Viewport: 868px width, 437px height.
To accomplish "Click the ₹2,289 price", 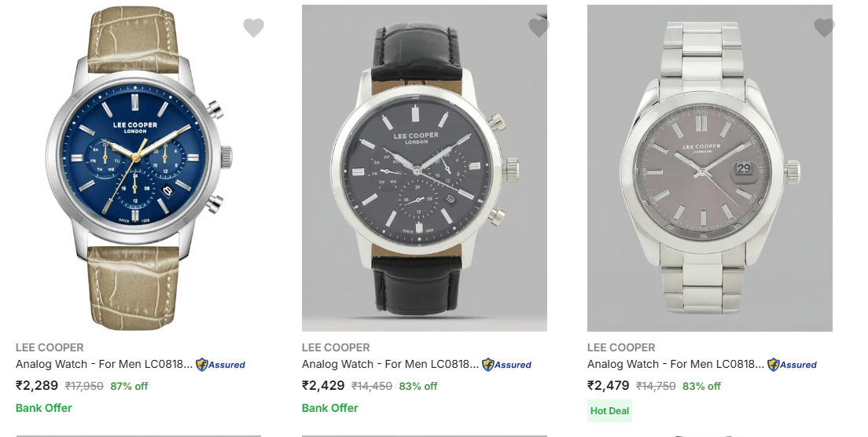I will (x=37, y=386).
